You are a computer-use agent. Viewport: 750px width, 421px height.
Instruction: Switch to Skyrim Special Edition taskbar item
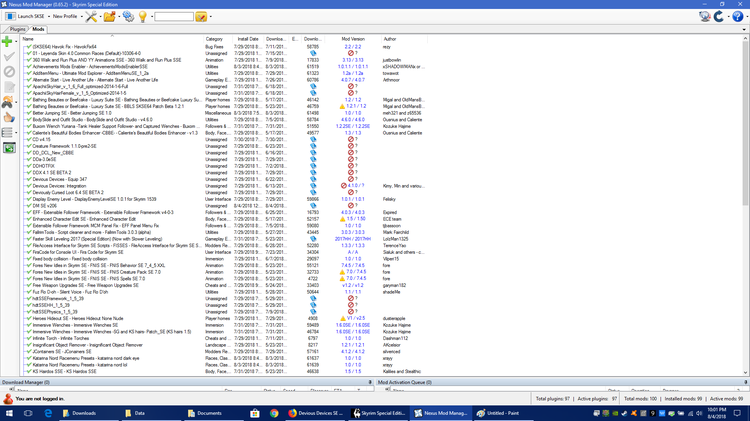(x=379, y=413)
